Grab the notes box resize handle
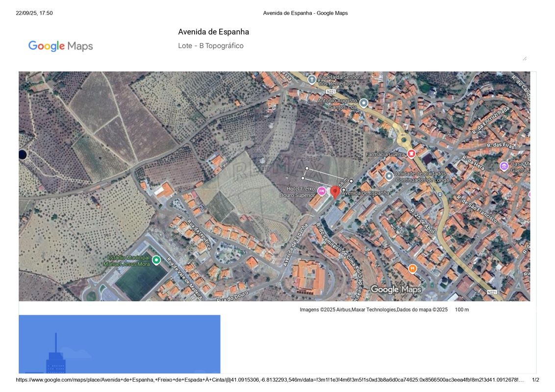 click(524, 58)
